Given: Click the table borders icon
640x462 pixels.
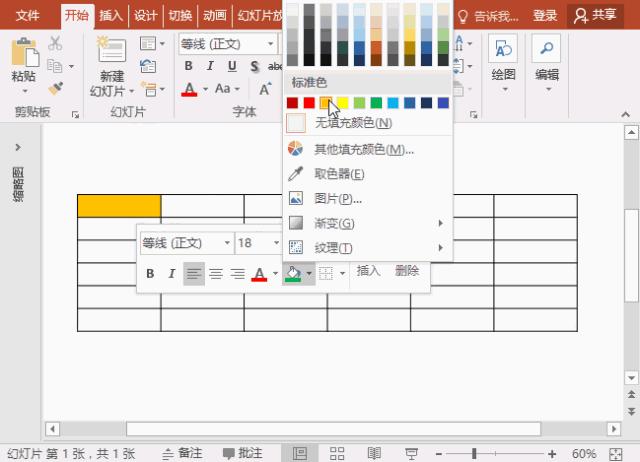Looking at the screenshot, I should pos(326,273).
